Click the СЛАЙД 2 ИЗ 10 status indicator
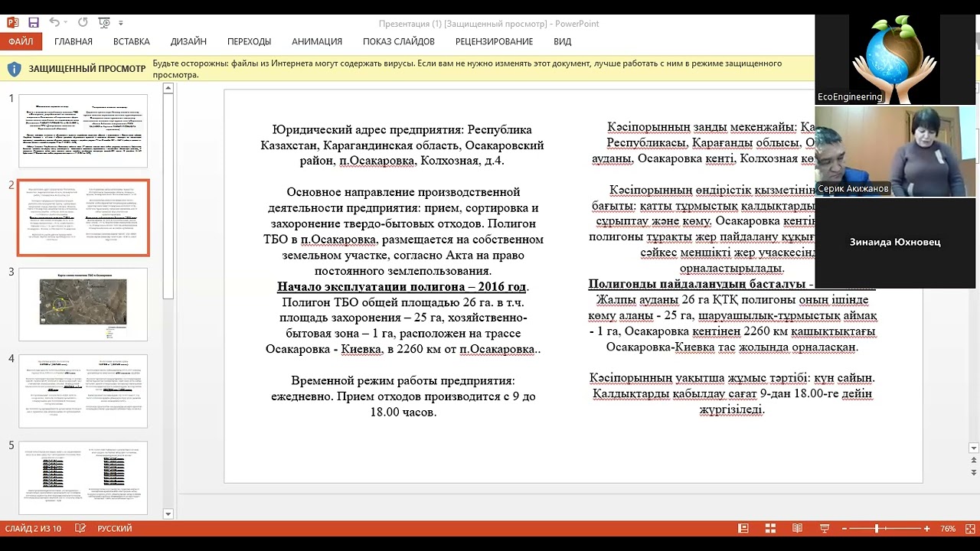Image resolution: width=980 pixels, height=551 pixels. (x=33, y=529)
